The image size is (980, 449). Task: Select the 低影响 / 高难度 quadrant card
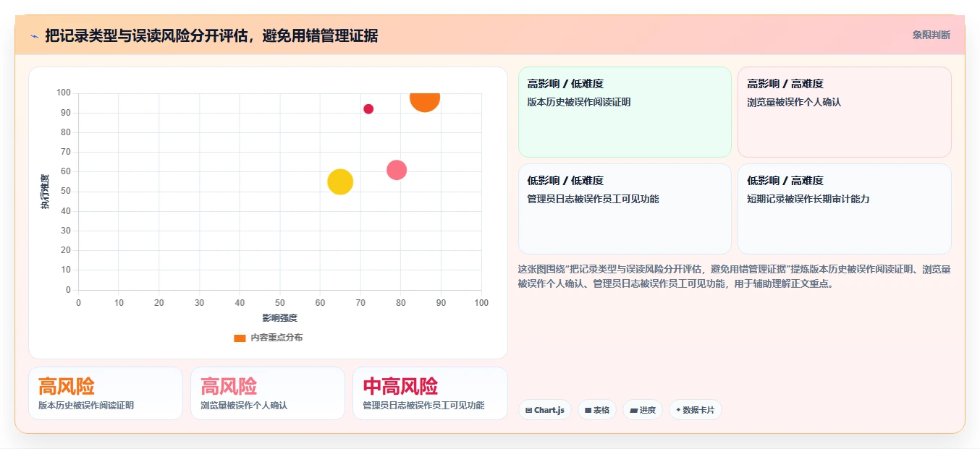pyautogui.click(x=844, y=209)
